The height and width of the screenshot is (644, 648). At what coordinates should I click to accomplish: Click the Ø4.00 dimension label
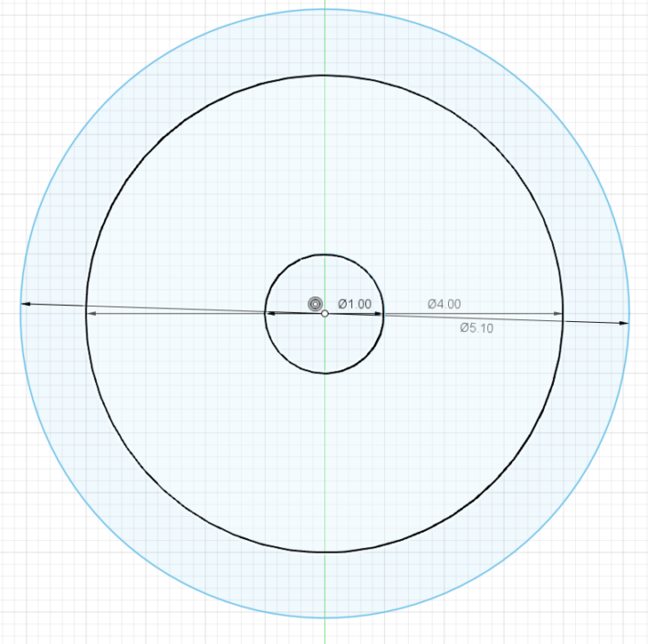click(444, 304)
